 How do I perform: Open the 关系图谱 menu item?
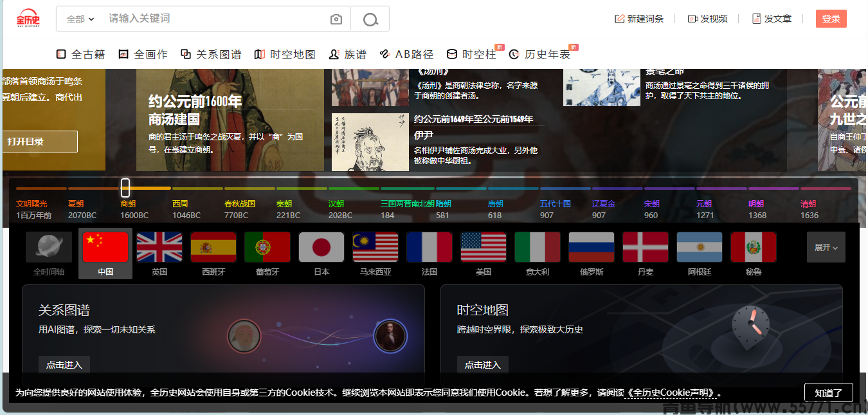(211, 55)
